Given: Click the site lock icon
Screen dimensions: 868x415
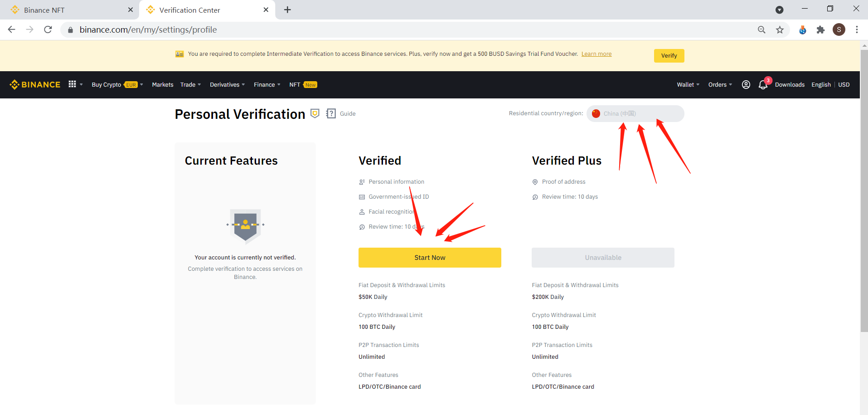Looking at the screenshot, I should [x=70, y=29].
